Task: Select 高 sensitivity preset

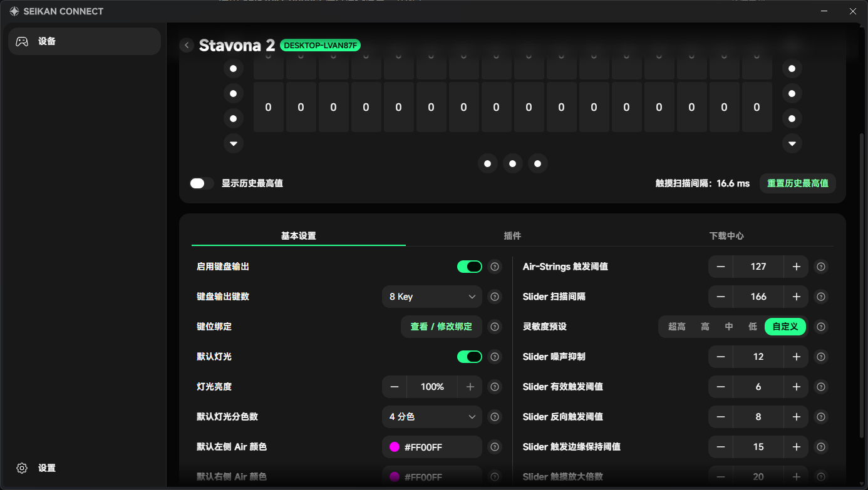Action: coord(705,327)
